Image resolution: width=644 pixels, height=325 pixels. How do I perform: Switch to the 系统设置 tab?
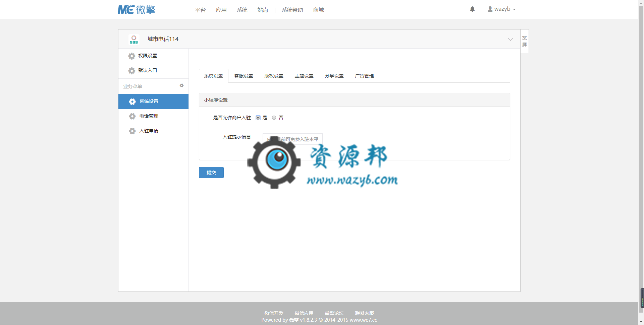pos(214,76)
